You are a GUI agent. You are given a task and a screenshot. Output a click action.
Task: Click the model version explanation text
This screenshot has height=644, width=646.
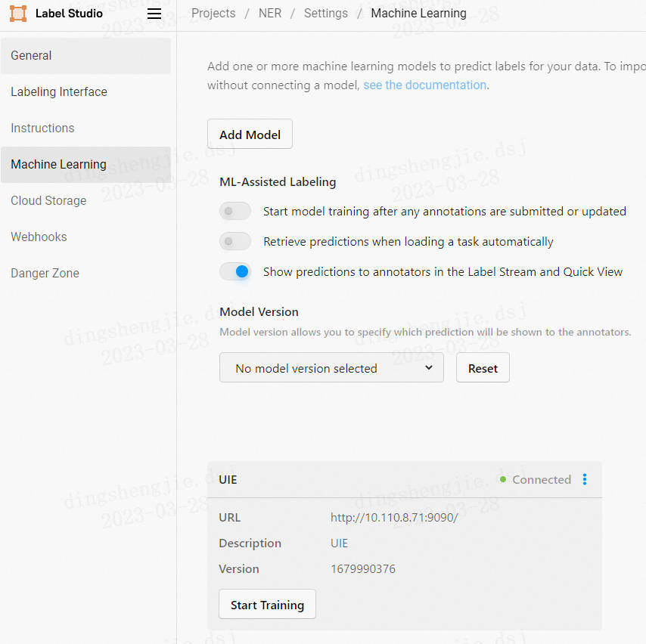tap(425, 332)
